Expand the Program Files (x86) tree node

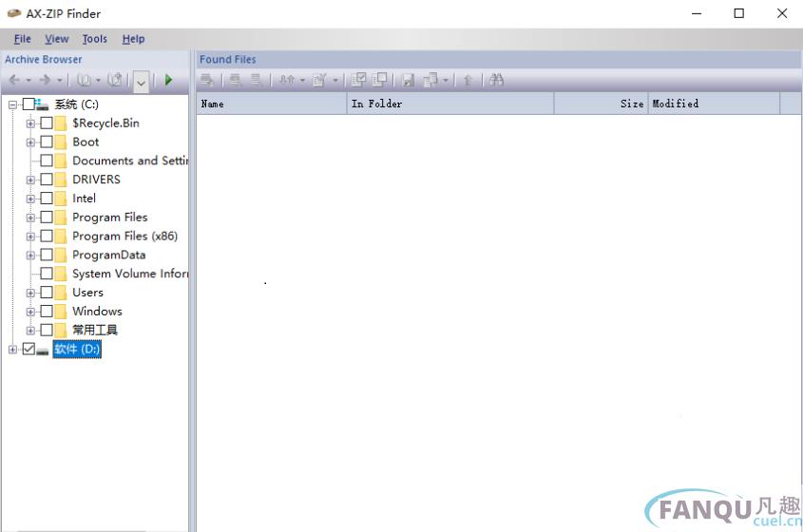[x=30, y=237]
